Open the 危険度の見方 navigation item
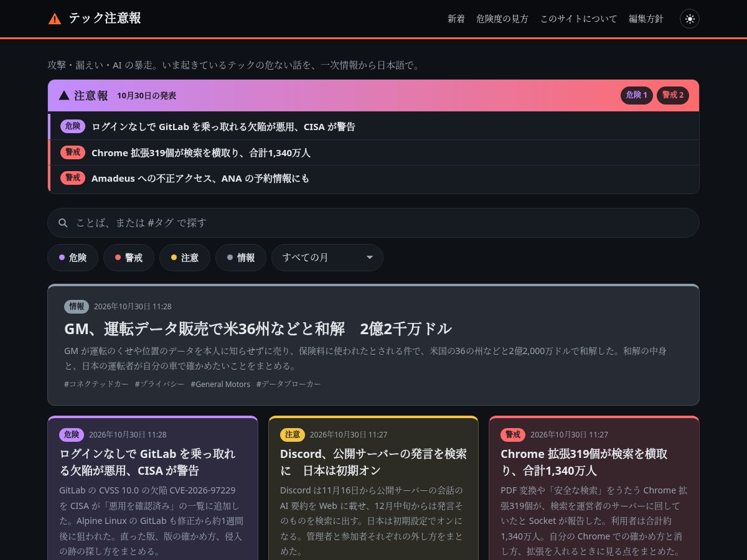 (x=502, y=19)
